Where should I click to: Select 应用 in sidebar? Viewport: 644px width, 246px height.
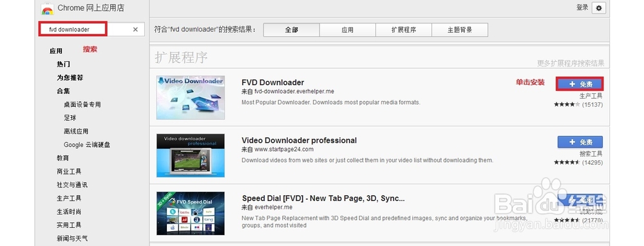click(56, 51)
